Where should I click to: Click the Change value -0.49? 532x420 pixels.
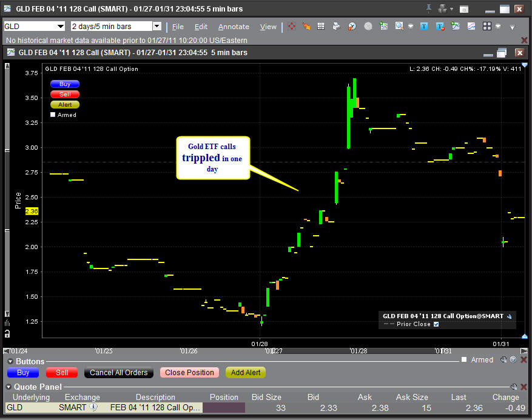pyautogui.click(x=515, y=408)
